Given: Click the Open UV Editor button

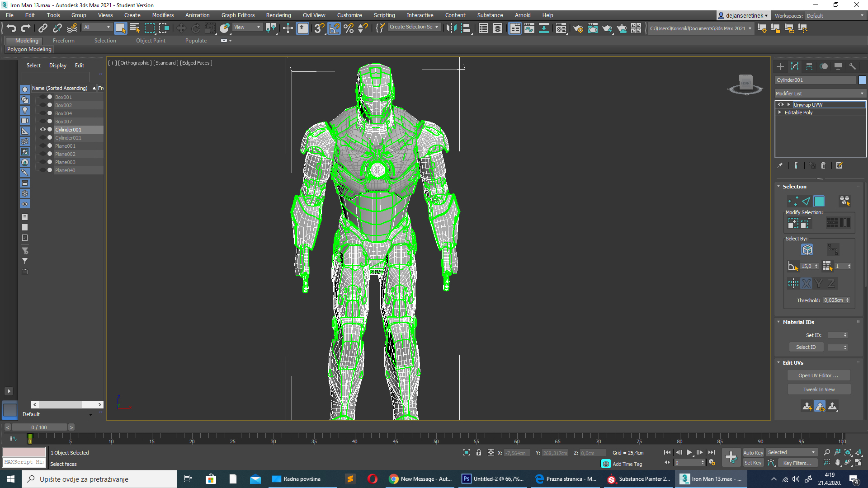Looking at the screenshot, I should (x=818, y=375).
